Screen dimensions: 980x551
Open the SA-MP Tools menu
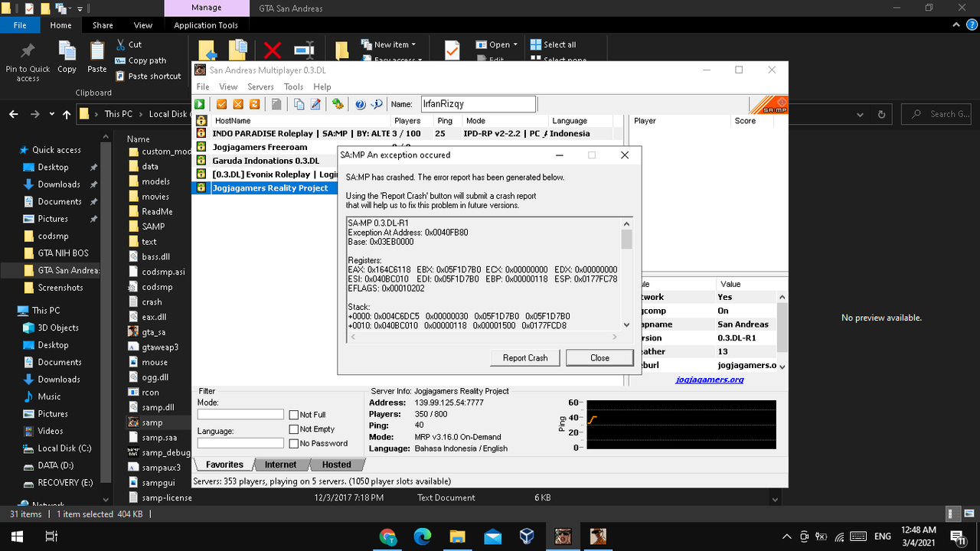(293, 86)
